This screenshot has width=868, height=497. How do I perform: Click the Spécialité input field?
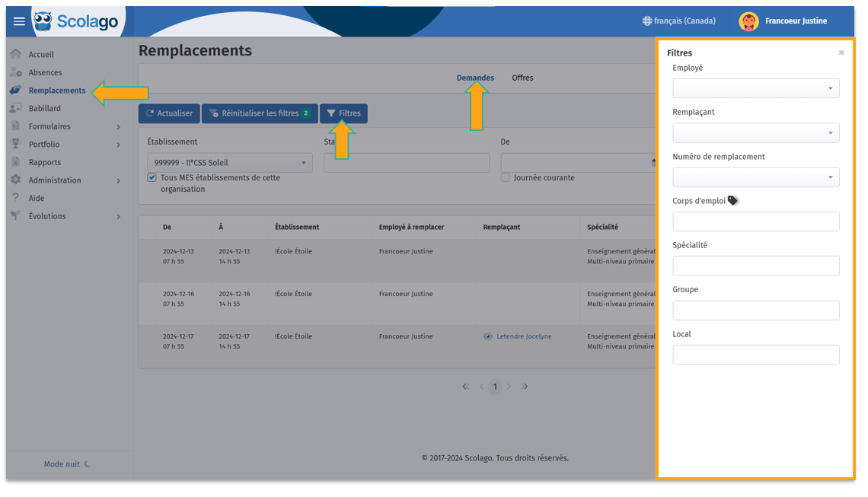[x=755, y=266]
